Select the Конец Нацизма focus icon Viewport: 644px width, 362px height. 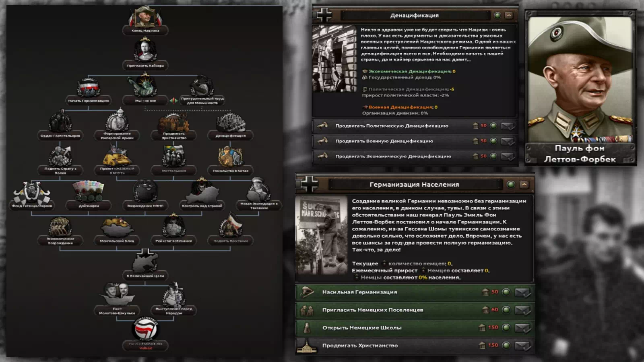[x=145, y=16]
